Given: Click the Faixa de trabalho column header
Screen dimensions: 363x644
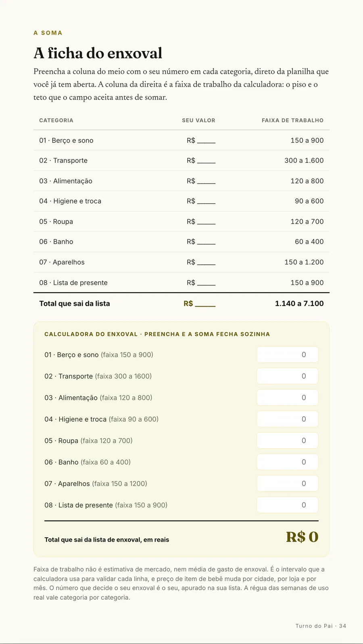Looking at the screenshot, I should 292,120.
